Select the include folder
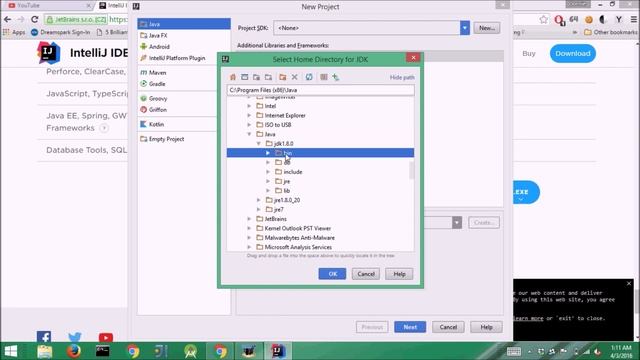This screenshot has width=640, height=360. point(289,172)
